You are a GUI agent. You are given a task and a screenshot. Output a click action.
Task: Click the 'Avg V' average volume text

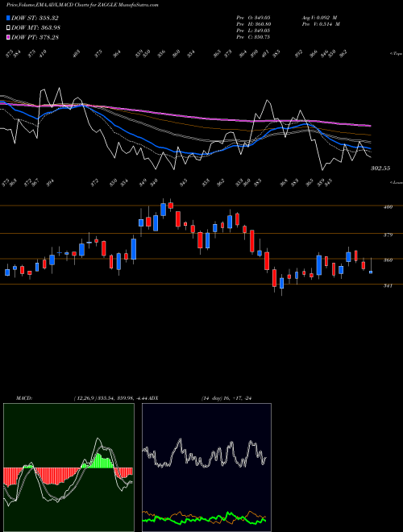[x=319, y=17]
